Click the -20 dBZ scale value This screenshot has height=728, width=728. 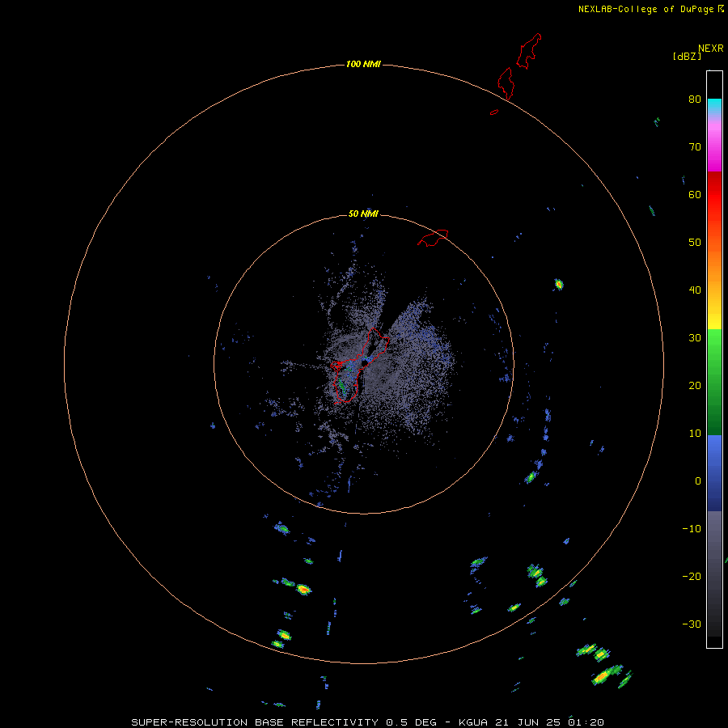pos(692,576)
